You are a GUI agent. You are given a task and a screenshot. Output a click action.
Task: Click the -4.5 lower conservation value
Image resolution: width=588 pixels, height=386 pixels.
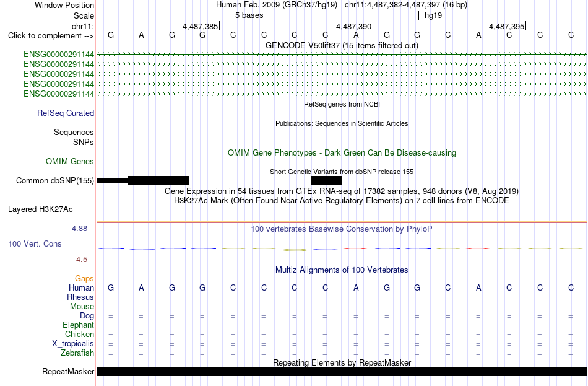[x=80, y=260]
